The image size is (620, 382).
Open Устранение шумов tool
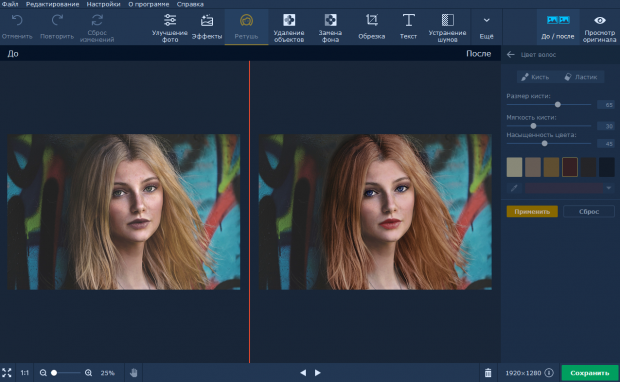pos(447,28)
